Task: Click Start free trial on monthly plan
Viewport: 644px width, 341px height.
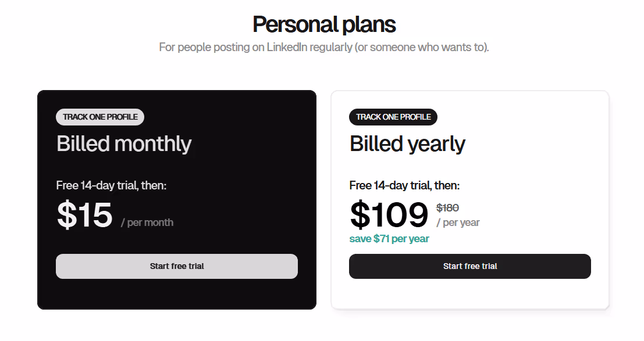Action: (x=176, y=266)
